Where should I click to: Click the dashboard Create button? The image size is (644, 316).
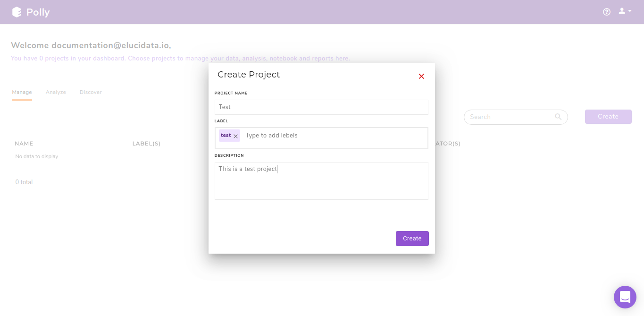tap(608, 117)
